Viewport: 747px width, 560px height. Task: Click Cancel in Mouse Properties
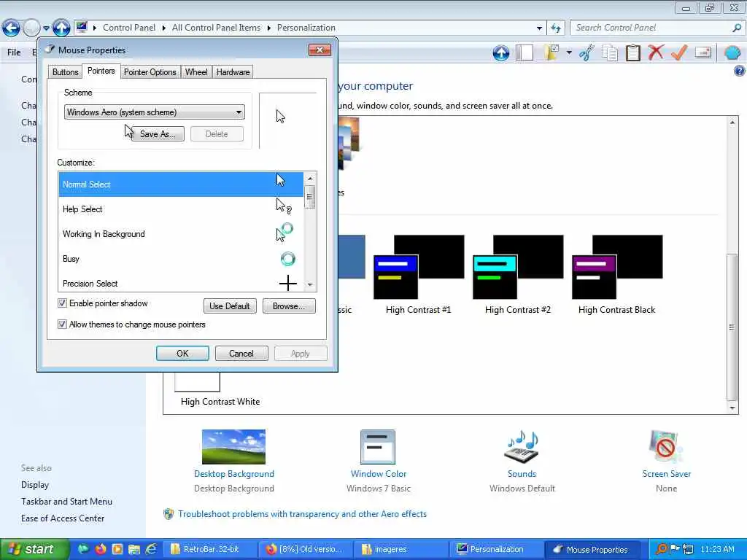coord(241,354)
